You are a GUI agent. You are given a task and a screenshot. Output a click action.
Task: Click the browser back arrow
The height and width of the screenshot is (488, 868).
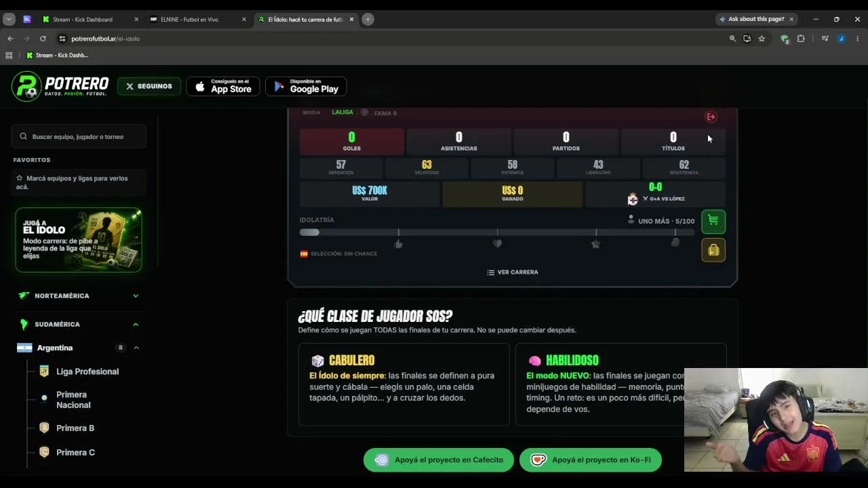point(10,39)
